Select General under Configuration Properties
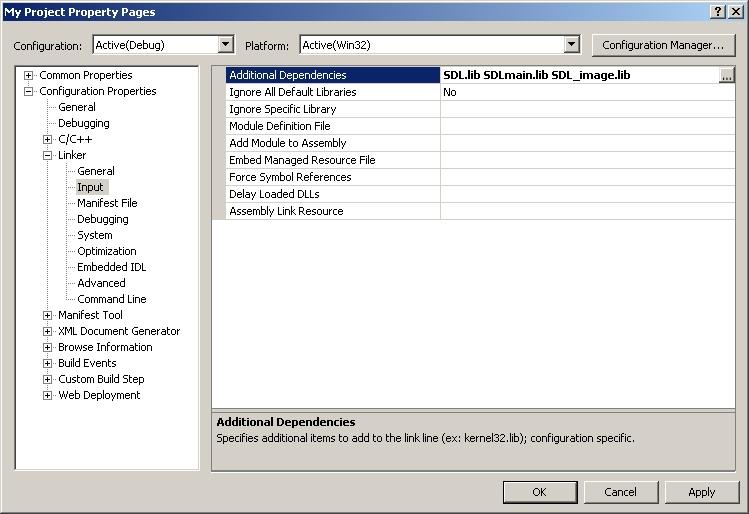The height and width of the screenshot is (514, 749). 76,107
